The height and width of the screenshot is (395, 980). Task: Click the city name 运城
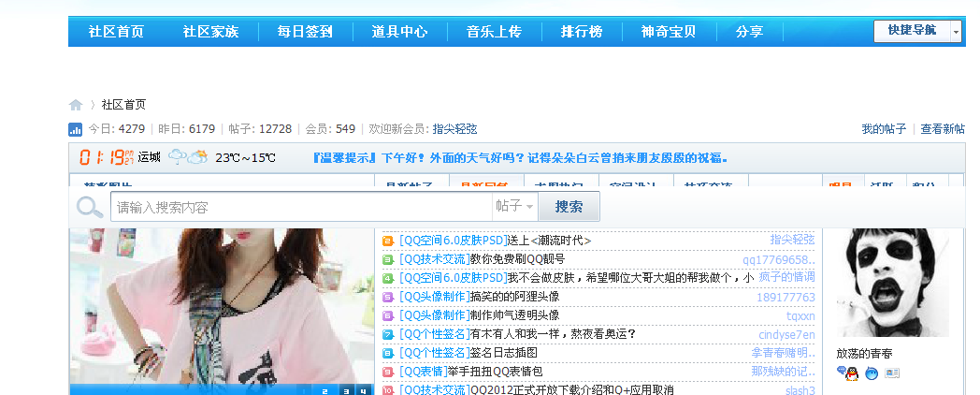(x=150, y=156)
